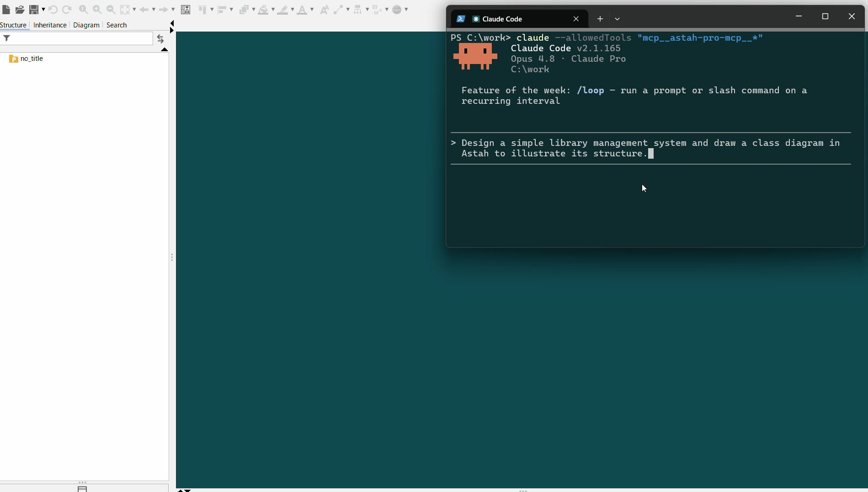Reset diagram zoom to 100%
This screenshot has height=492, width=868.
[83, 9]
